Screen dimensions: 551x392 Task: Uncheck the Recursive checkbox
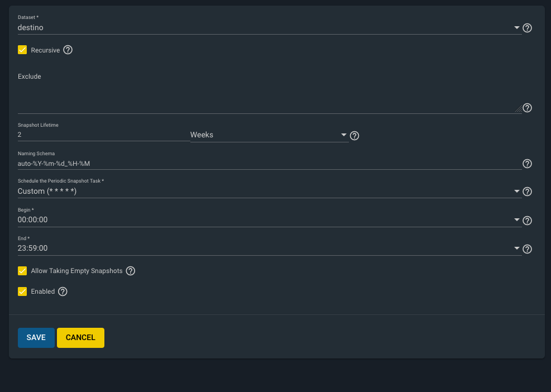pyautogui.click(x=22, y=50)
